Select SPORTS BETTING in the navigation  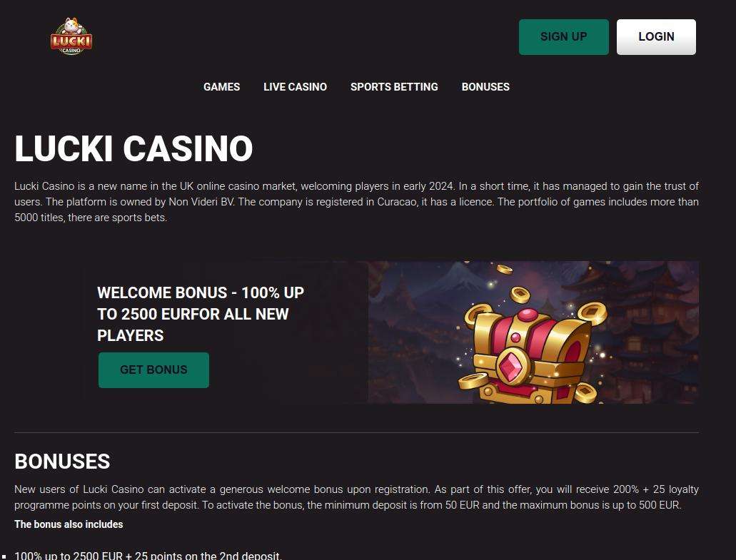(394, 87)
